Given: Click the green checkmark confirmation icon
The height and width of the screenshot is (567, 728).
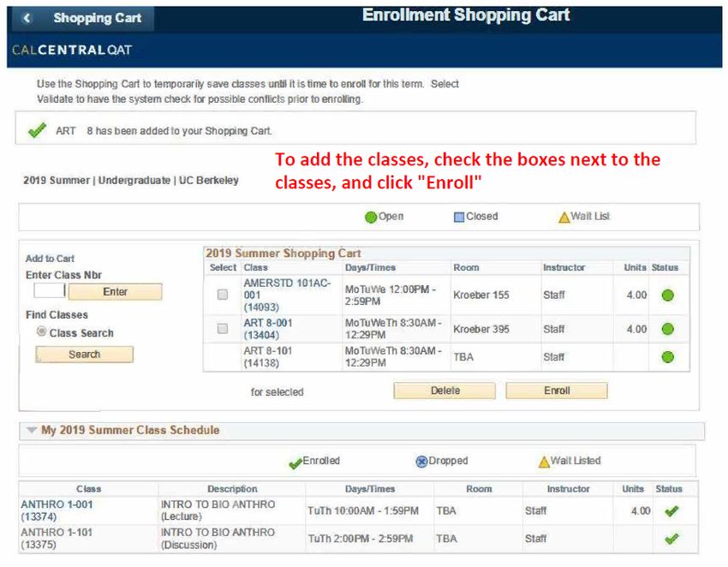Looking at the screenshot, I should 37,130.
